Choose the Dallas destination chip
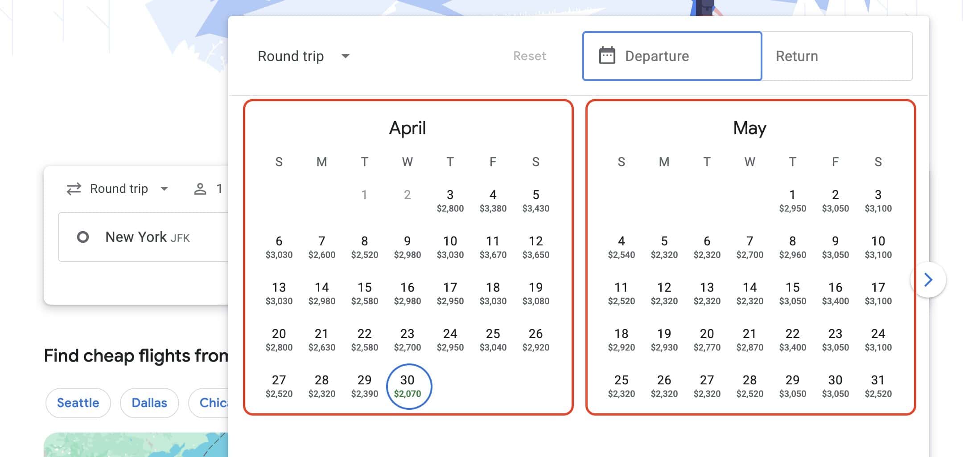Image resolution: width=980 pixels, height=457 pixels. point(149,403)
